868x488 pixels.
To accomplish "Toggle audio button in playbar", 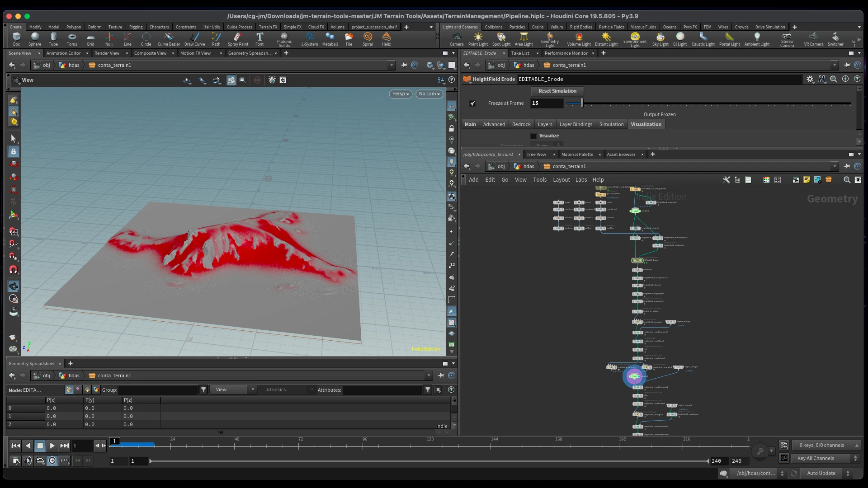I will click(28, 460).
